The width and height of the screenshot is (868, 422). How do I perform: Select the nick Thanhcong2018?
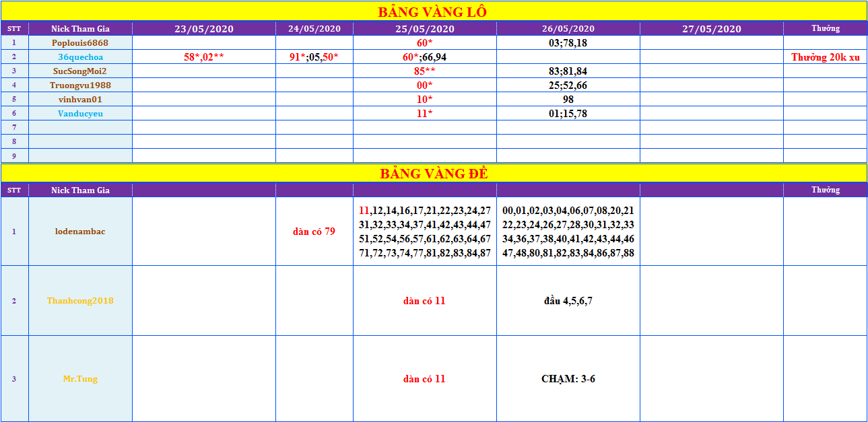[80, 300]
